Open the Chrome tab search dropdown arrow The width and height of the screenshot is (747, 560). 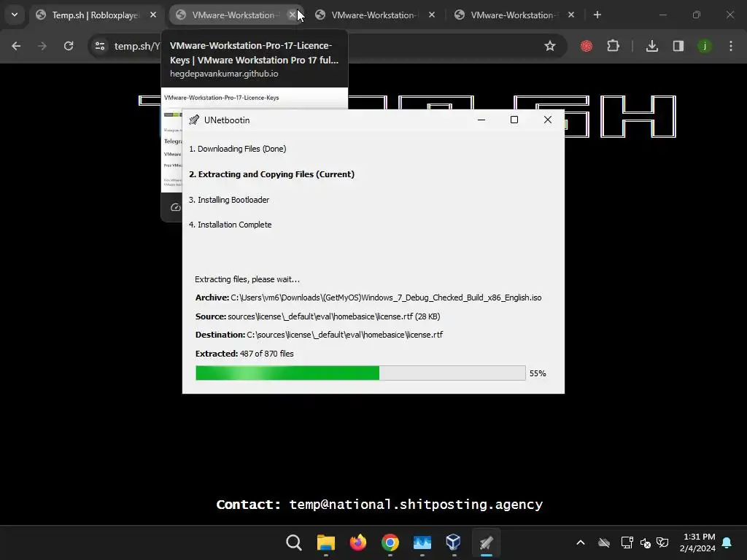[x=15, y=15]
